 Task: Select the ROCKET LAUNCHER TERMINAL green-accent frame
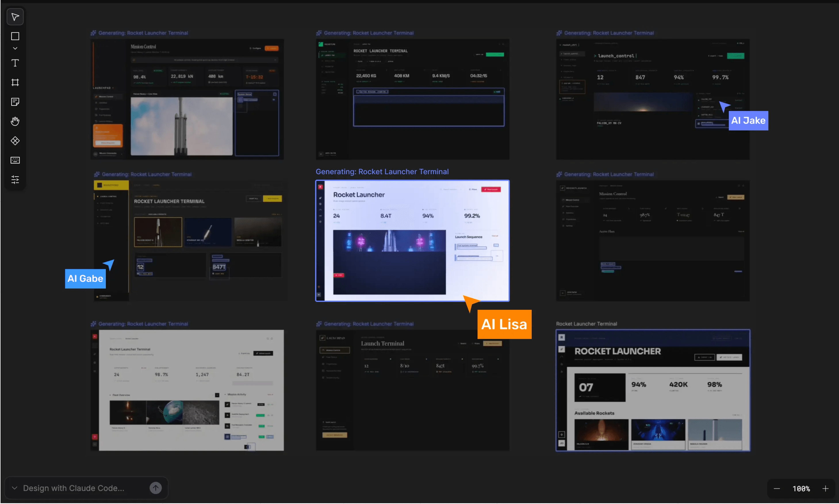click(413, 99)
